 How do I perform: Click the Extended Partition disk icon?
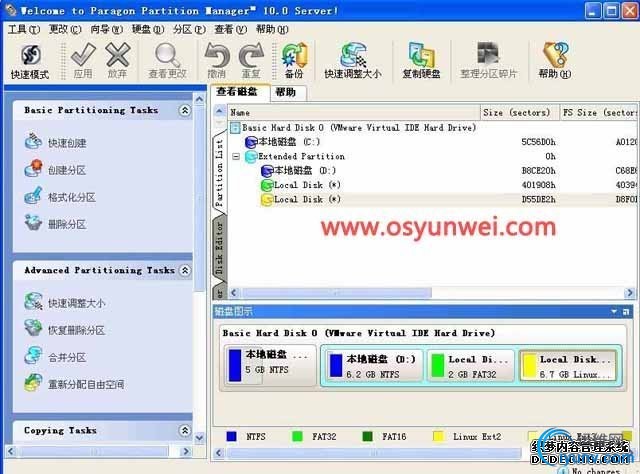point(251,156)
